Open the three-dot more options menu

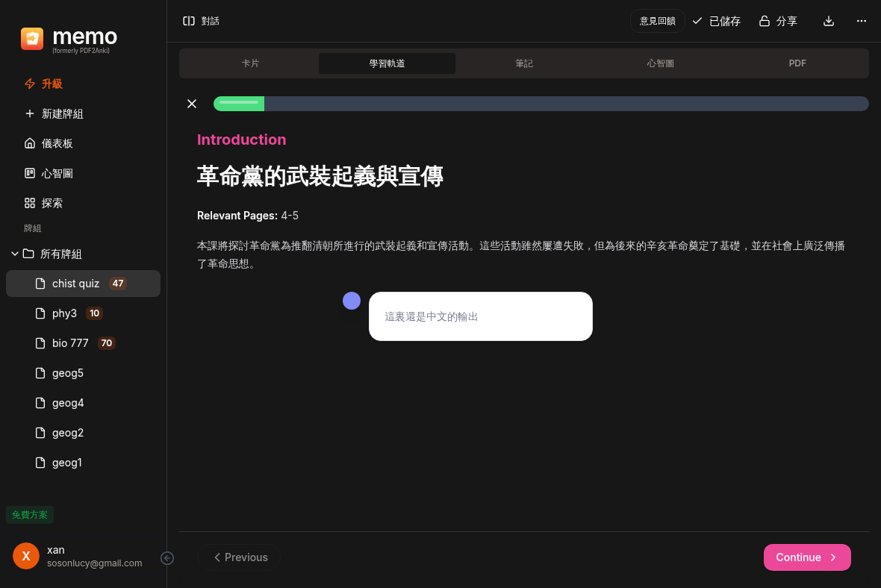(861, 21)
